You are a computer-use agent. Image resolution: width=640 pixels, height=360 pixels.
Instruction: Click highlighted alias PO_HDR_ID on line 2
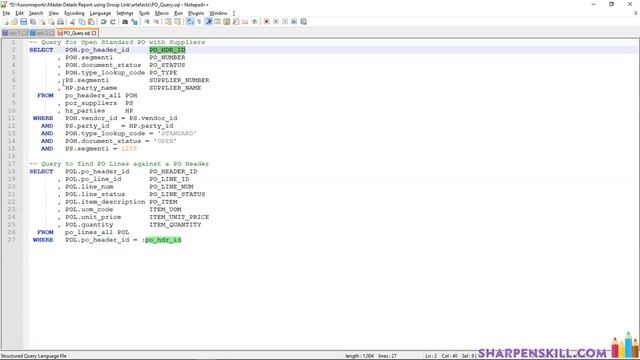pyautogui.click(x=167, y=50)
